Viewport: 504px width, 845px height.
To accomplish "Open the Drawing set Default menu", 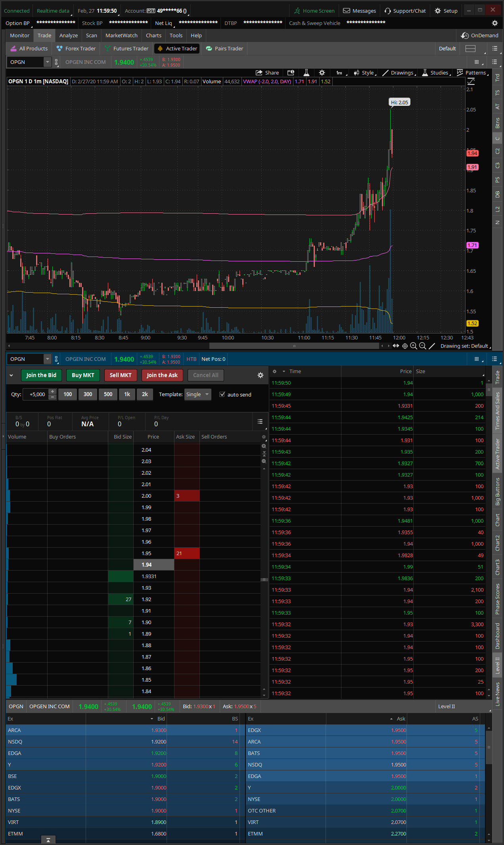I will coord(465,346).
